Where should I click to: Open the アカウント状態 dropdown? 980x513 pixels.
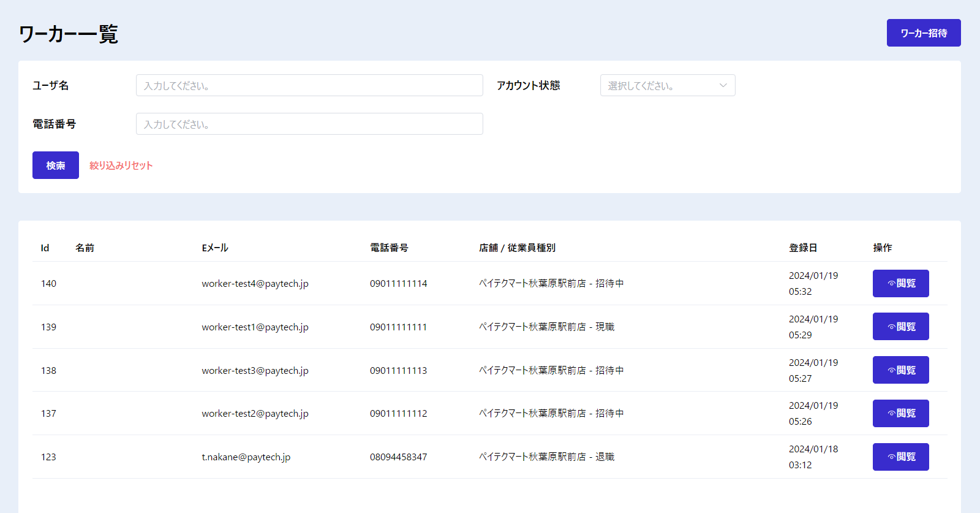(668, 85)
